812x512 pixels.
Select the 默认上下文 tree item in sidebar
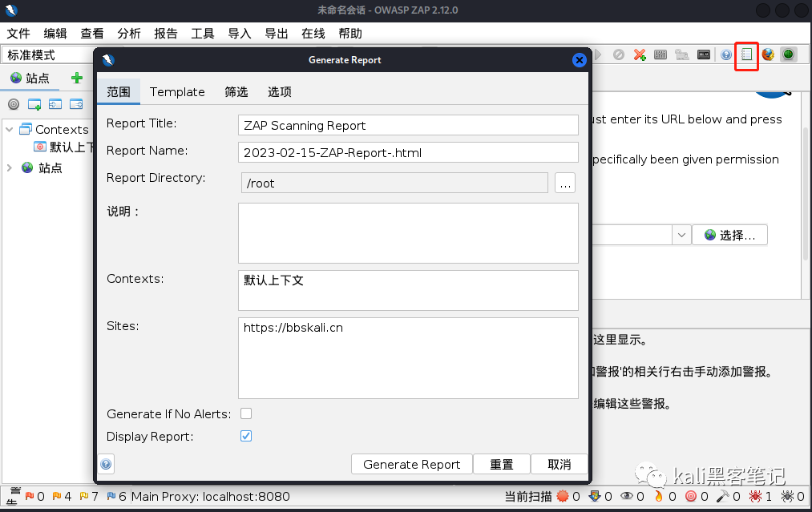tap(63, 147)
